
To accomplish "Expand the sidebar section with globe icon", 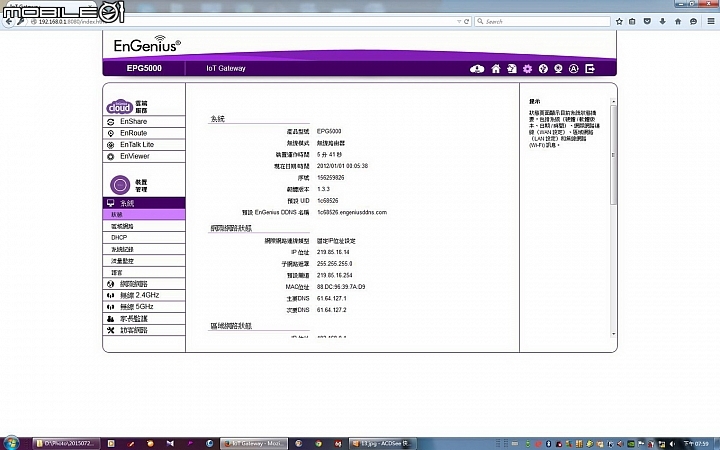I will pyautogui.click(x=144, y=284).
